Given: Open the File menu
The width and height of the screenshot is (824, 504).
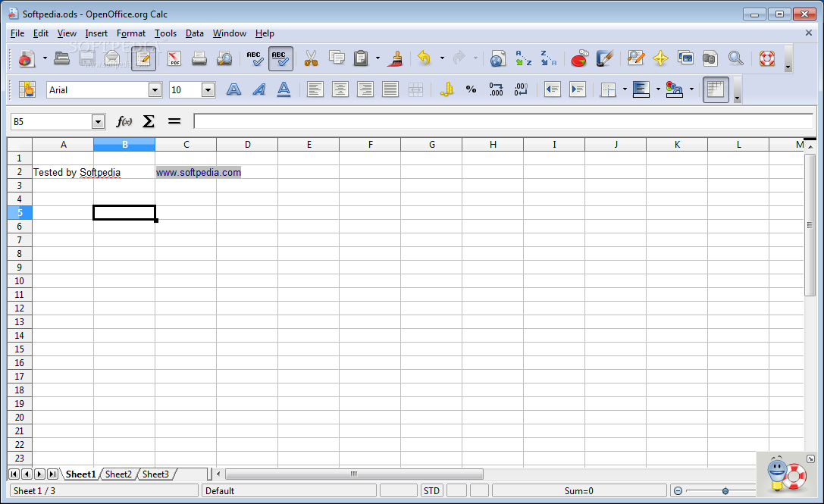Looking at the screenshot, I should coord(17,33).
